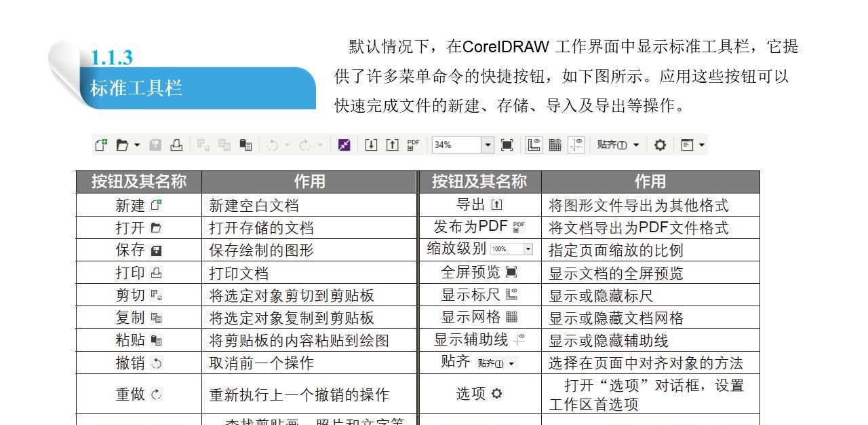This screenshot has height=425, width=868.
Task: Open the 贴齐 snap-to dropdown in the toolbar
Action: point(618,145)
